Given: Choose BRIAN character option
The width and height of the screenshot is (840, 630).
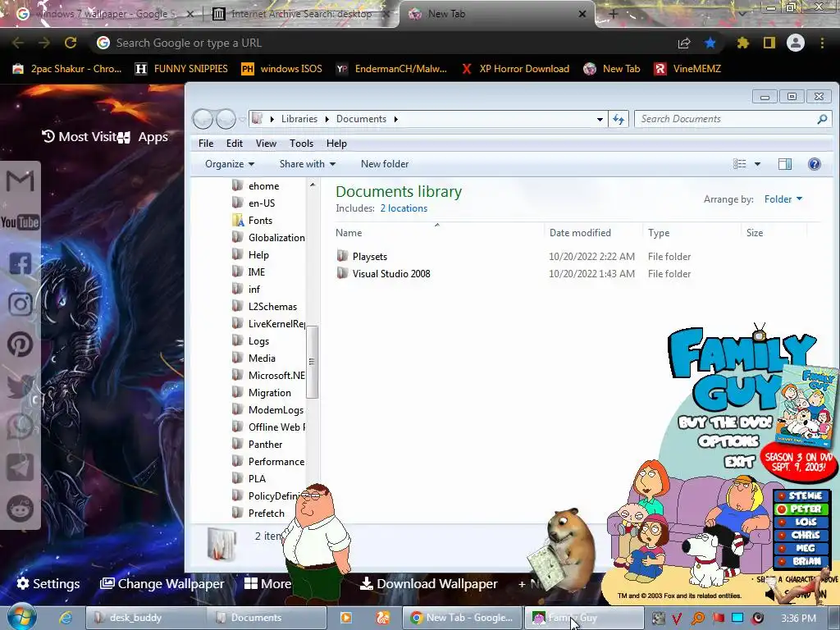Looking at the screenshot, I should click(x=801, y=561).
